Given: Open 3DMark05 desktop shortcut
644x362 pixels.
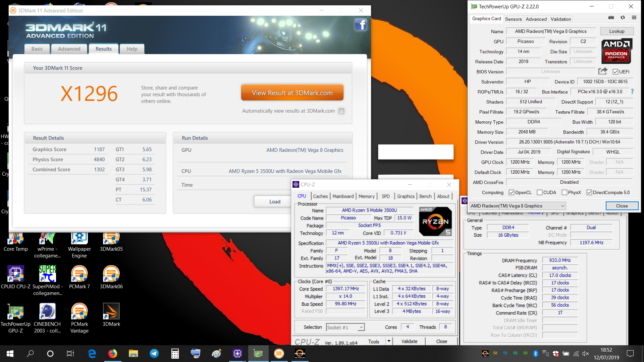Looking at the screenshot, I should click(111, 242).
